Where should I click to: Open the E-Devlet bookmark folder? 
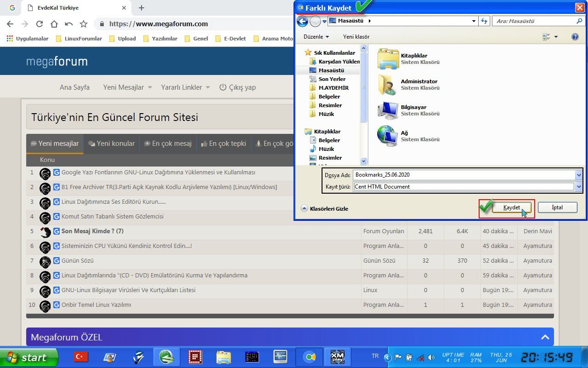(230, 39)
